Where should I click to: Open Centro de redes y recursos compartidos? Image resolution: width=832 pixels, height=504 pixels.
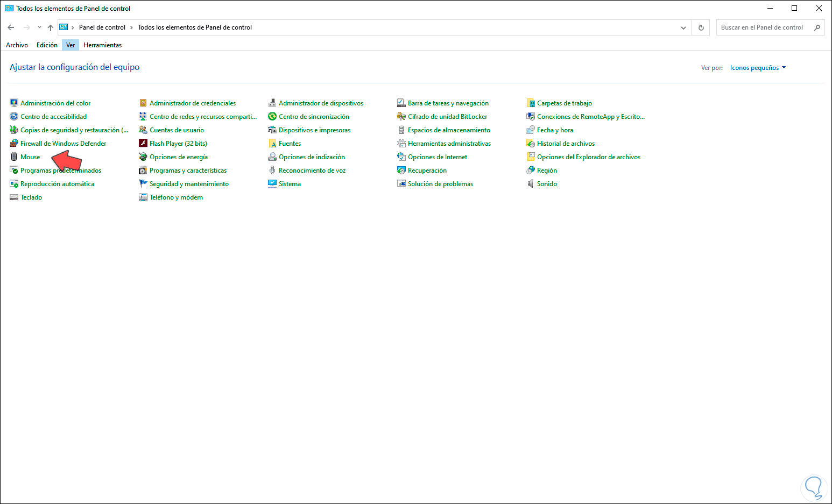click(x=203, y=116)
